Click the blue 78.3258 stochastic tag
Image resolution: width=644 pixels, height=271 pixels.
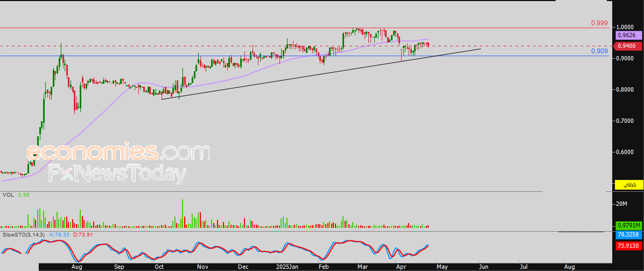(629, 236)
